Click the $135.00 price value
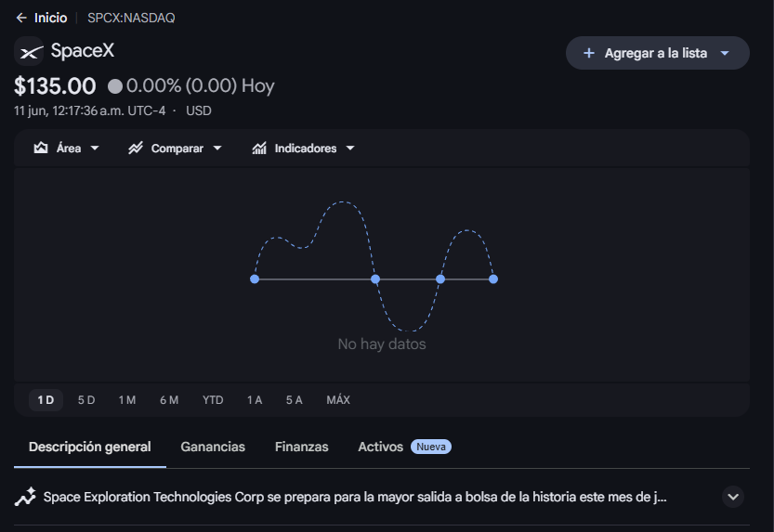The width and height of the screenshot is (774, 532). [x=55, y=86]
